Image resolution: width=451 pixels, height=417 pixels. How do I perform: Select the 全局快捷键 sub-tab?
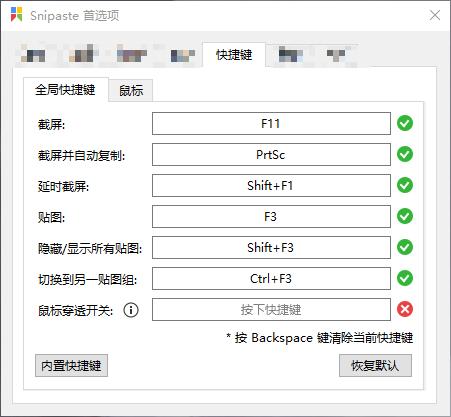66,90
